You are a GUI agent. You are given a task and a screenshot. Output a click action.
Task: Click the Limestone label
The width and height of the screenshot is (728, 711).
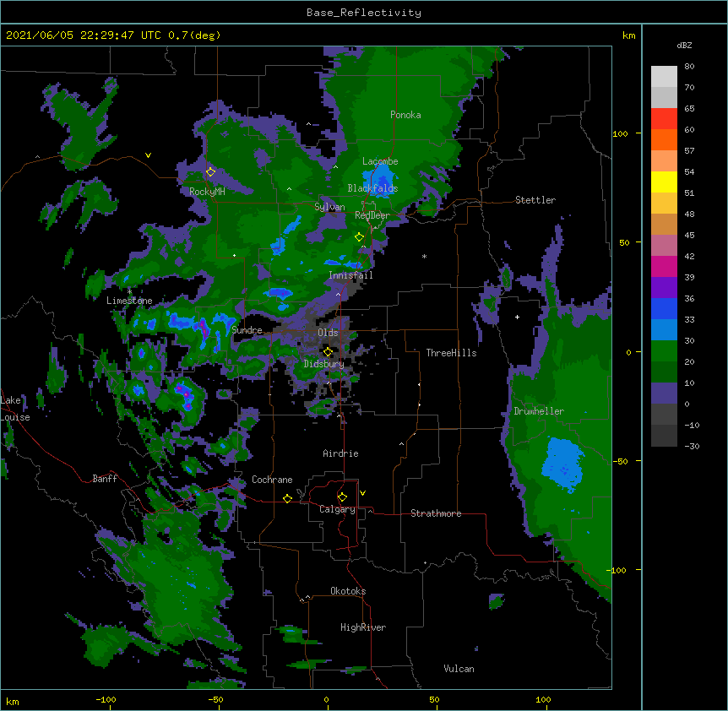pyautogui.click(x=129, y=301)
